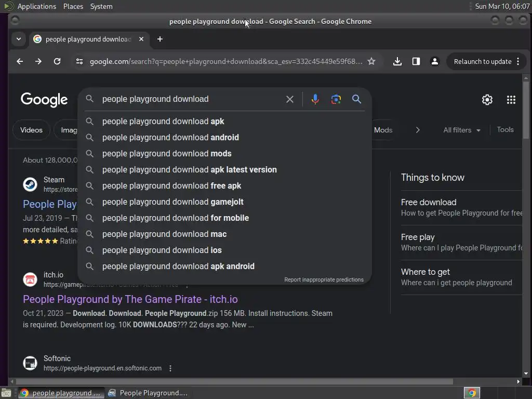Submit search with blue magnifier icon

point(356,99)
